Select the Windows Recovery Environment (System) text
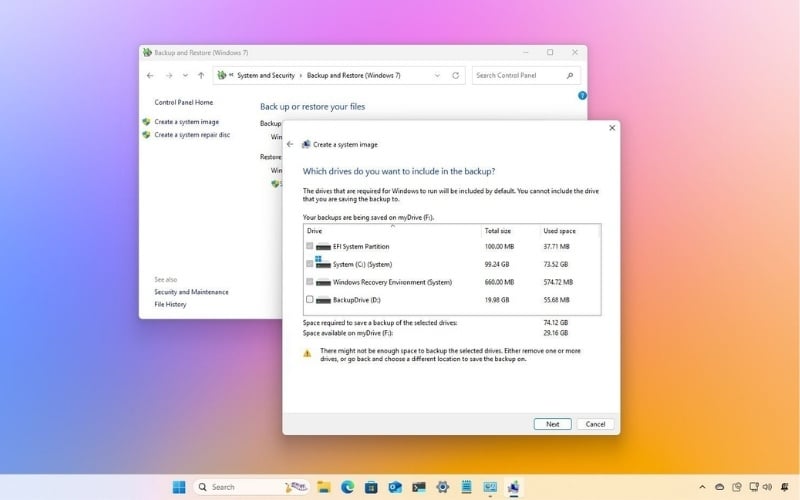The height and width of the screenshot is (500, 800). 392,282
